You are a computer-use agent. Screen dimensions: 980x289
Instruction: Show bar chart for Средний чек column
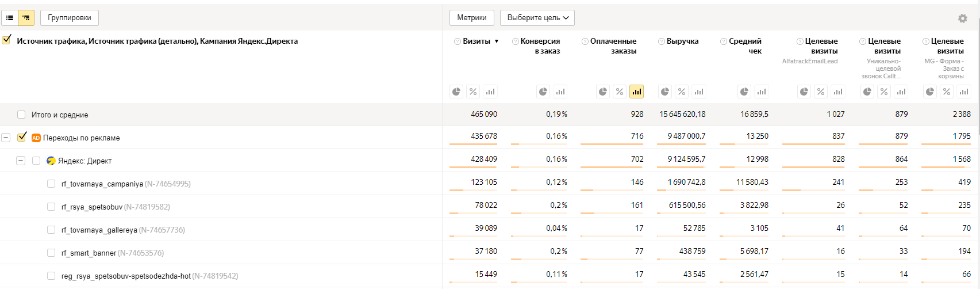762,92
